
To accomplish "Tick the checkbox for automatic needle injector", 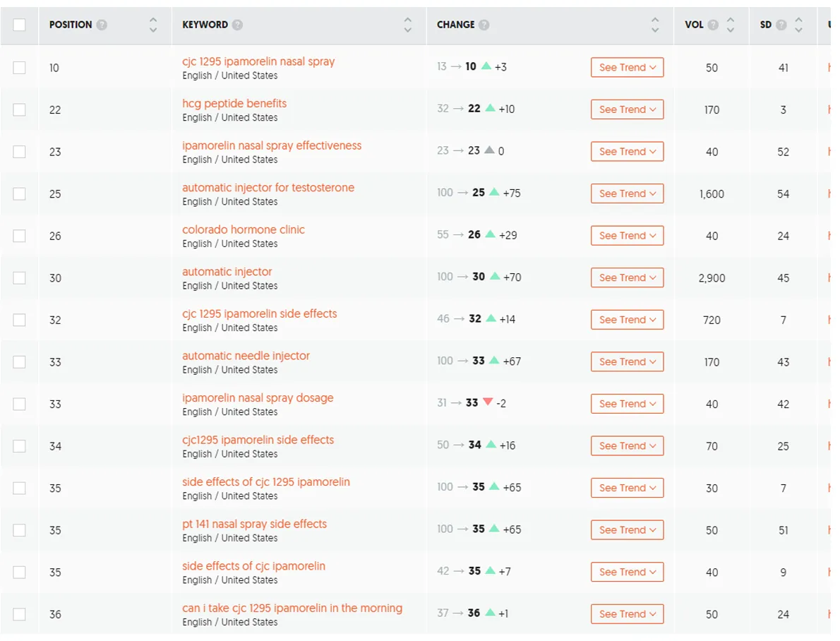I will [x=19, y=362].
